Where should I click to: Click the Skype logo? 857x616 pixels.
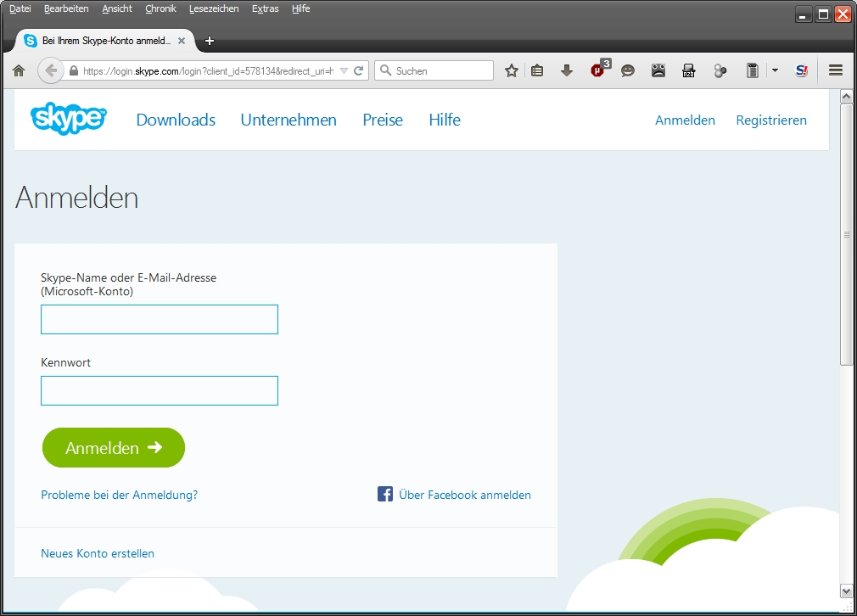tap(69, 118)
